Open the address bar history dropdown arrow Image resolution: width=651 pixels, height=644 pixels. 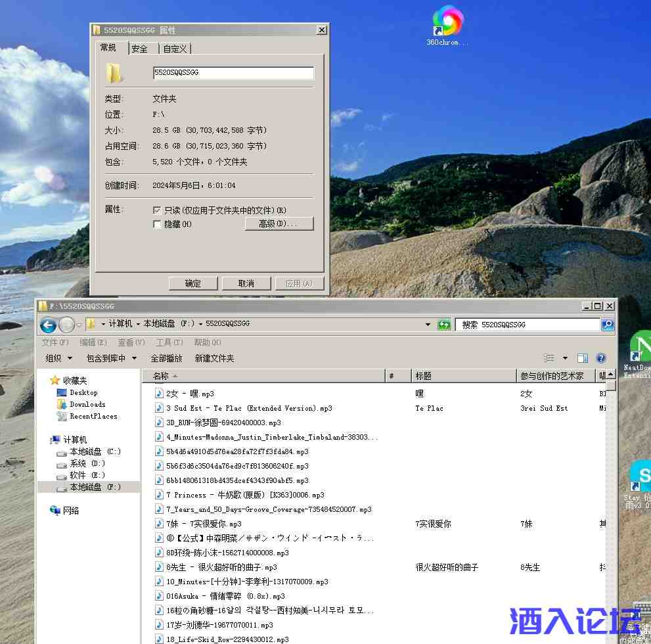pos(429,324)
